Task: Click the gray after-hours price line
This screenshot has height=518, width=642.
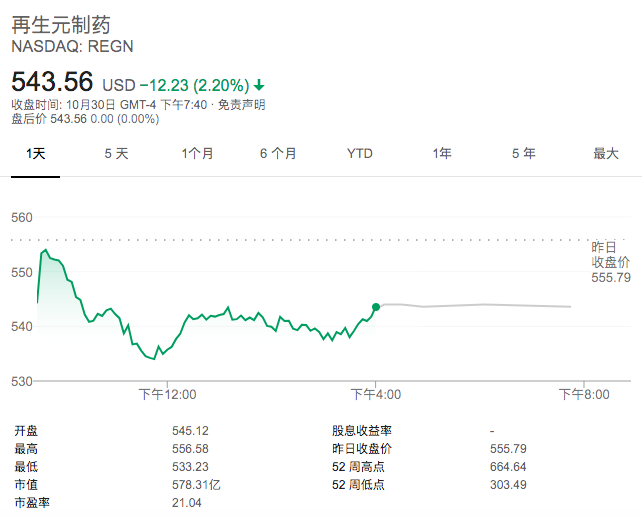Action: (475, 305)
